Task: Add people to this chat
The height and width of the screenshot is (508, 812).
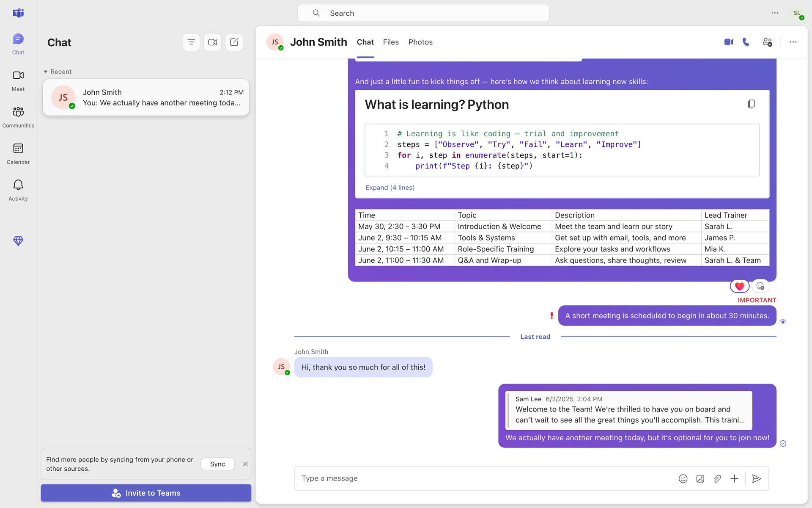Action: tap(767, 42)
